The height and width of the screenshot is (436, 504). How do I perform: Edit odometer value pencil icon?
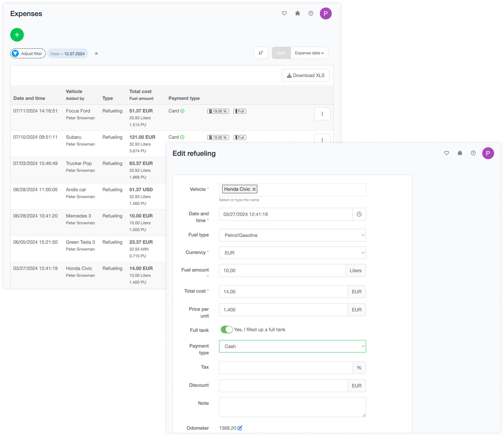click(240, 428)
